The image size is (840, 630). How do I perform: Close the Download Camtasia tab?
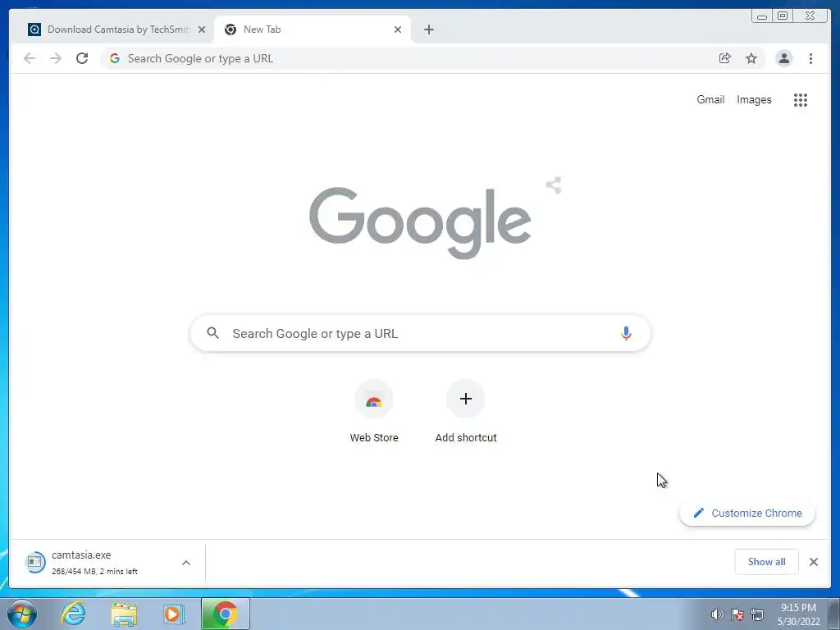[x=202, y=30]
